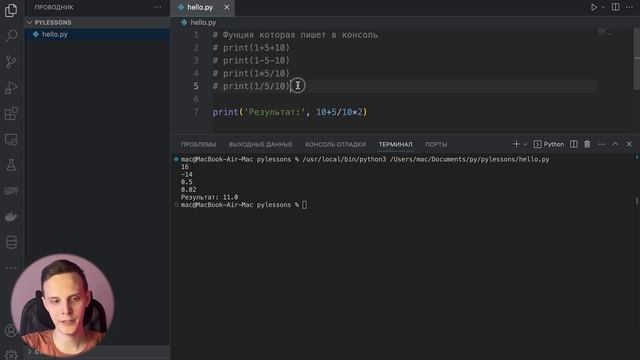This screenshot has width=640, height=360.
Task: Close the terminal panel
Action: click(629, 144)
